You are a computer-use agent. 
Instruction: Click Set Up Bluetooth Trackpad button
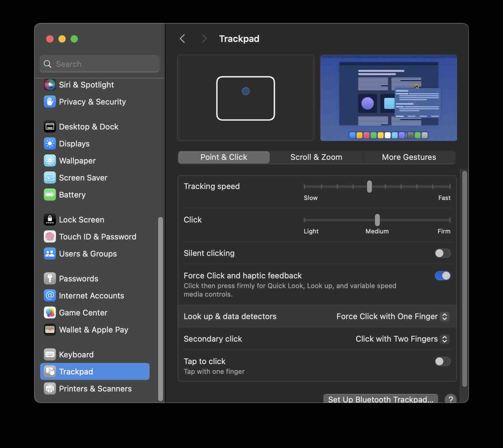point(380,399)
